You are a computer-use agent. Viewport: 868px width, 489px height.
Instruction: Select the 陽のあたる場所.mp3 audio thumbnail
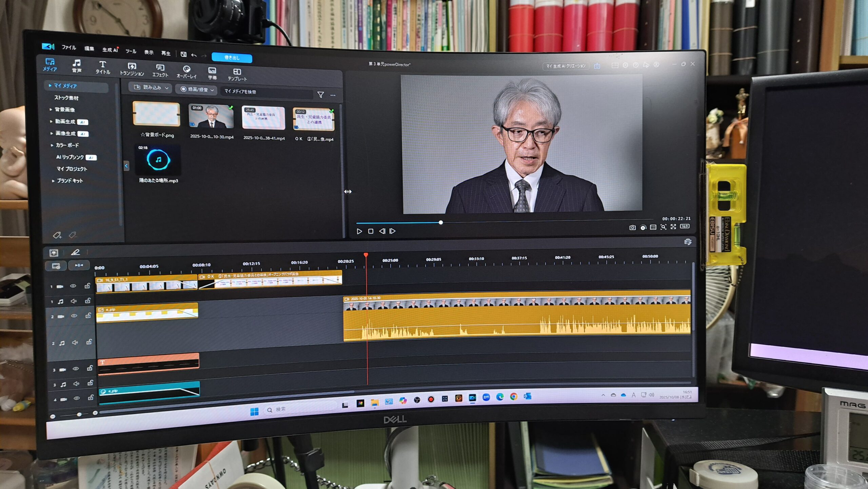click(158, 160)
